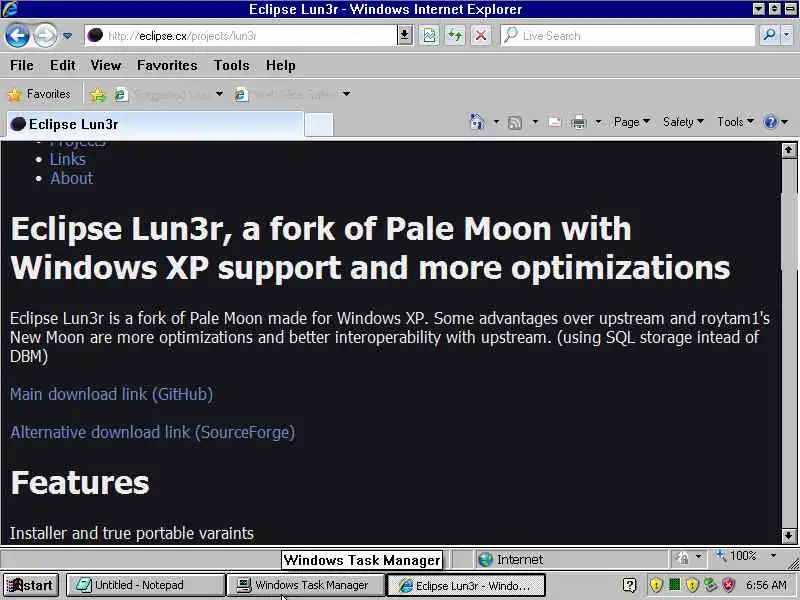Open the Page command menu

click(x=632, y=122)
